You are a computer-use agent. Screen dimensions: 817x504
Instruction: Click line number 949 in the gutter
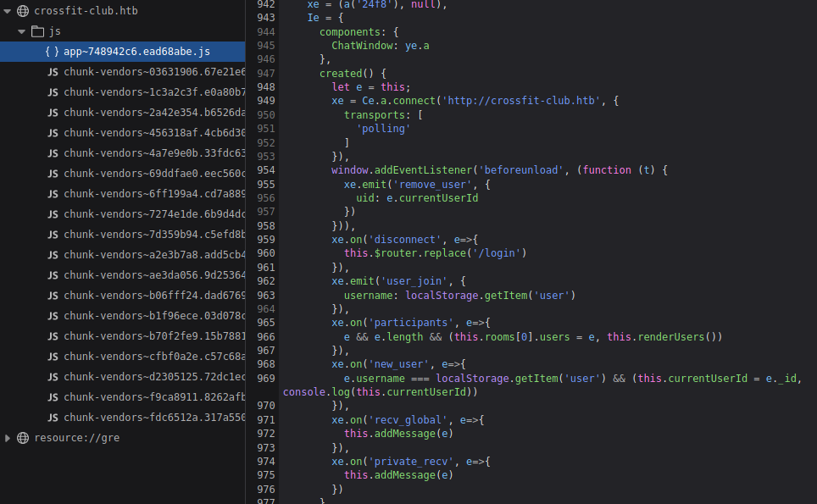(x=265, y=101)
